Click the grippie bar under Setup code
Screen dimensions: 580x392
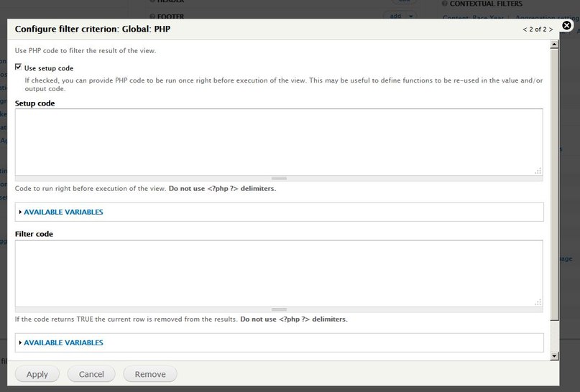point(279,178)
